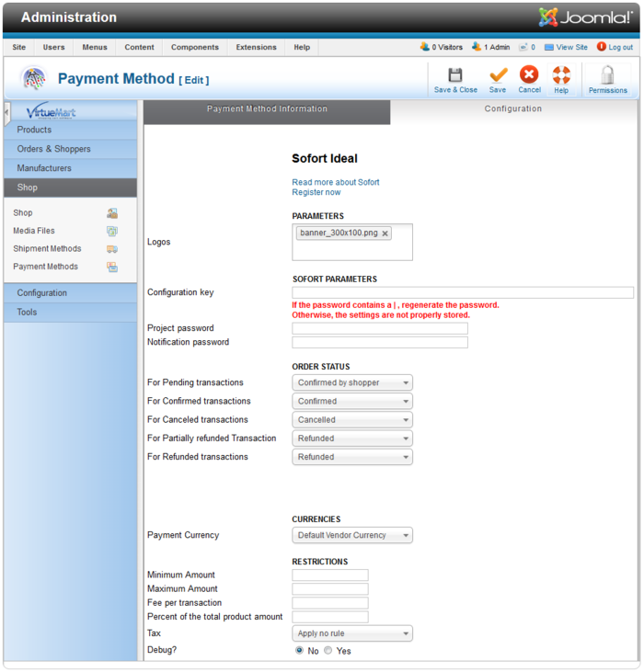644x672 pixels.
Task: Open the Confirmed transactions status dropdown
Action: pos(352,402)
